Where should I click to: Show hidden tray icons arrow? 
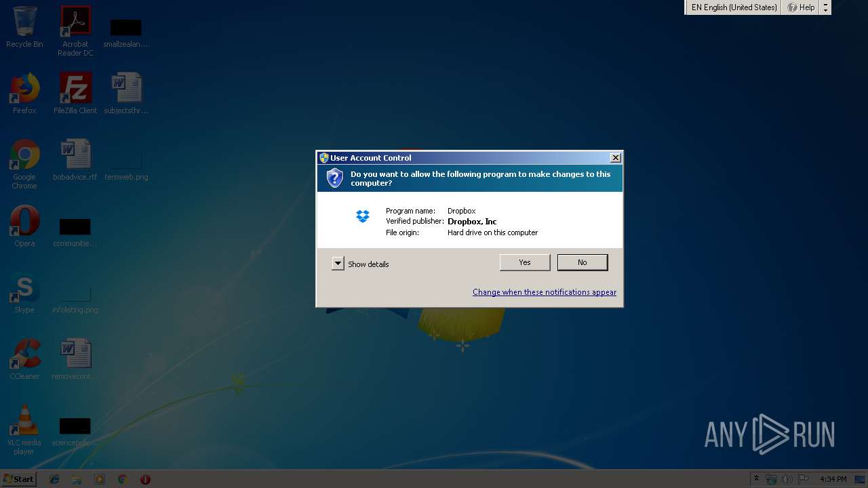tap(756, 479)
